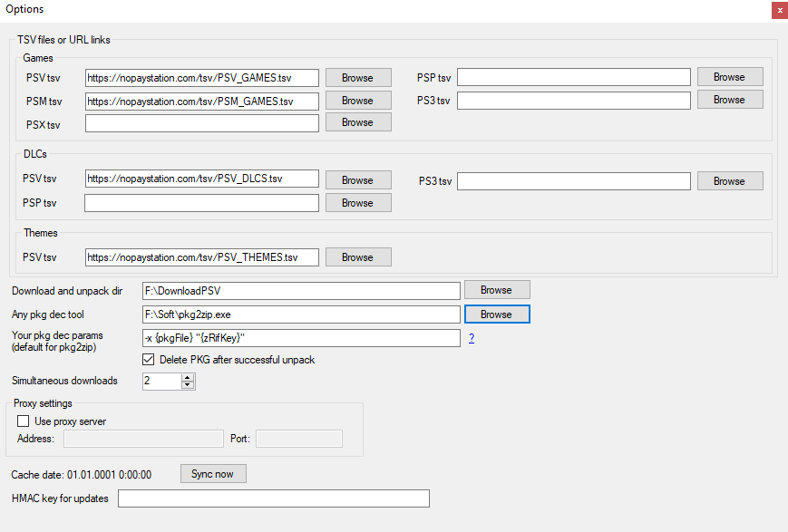
Task: Open the pkg dec params help link
Action: point(472,338)
